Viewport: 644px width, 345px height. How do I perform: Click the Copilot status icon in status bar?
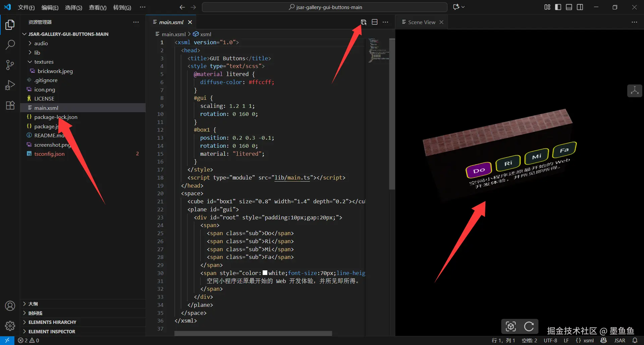coord(604,340)
